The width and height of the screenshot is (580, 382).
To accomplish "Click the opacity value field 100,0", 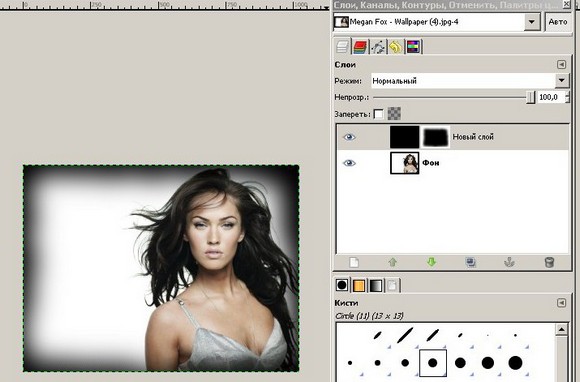I will click(x=550, y=97).
